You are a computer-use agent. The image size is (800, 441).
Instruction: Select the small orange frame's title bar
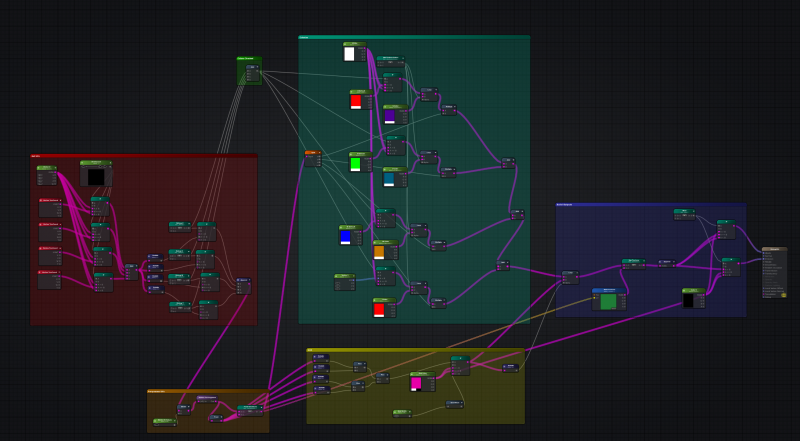pyautogui.click(x=207, y=391)
